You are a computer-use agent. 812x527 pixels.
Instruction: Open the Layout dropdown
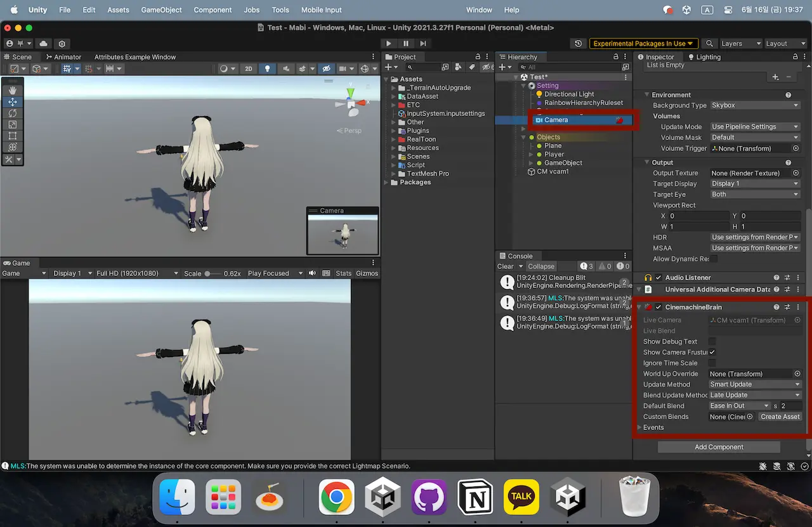click(784, 43)
